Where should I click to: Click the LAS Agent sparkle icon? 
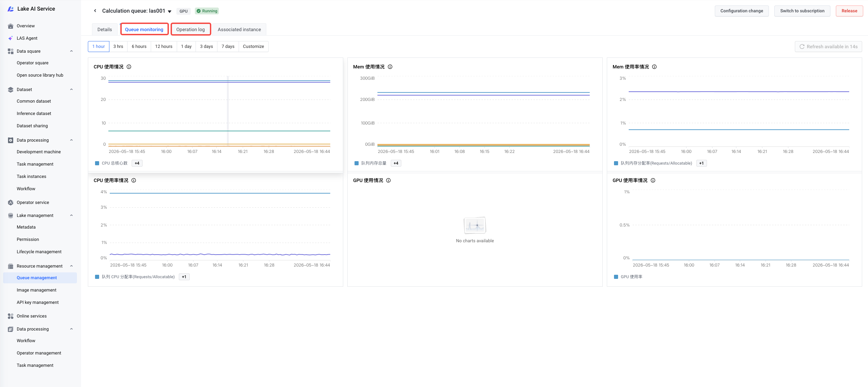pos(11,38)
